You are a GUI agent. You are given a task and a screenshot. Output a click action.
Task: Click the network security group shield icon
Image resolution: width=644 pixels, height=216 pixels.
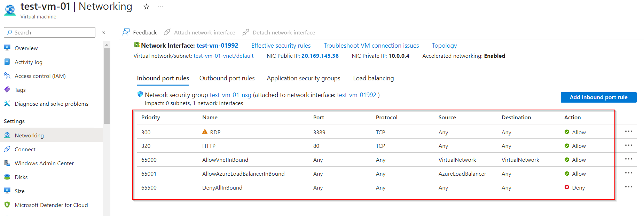140,94
